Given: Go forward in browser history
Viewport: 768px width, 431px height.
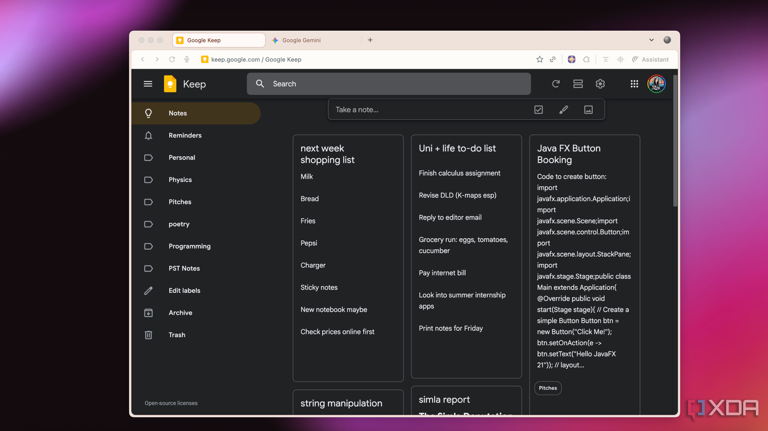Looking at the screenshot, I should 157,59.
